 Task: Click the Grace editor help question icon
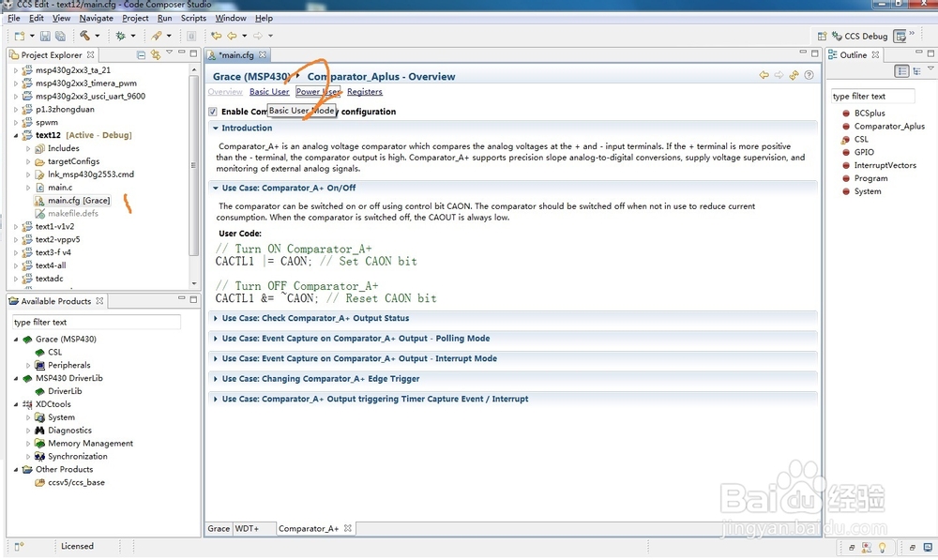[809, 75]
